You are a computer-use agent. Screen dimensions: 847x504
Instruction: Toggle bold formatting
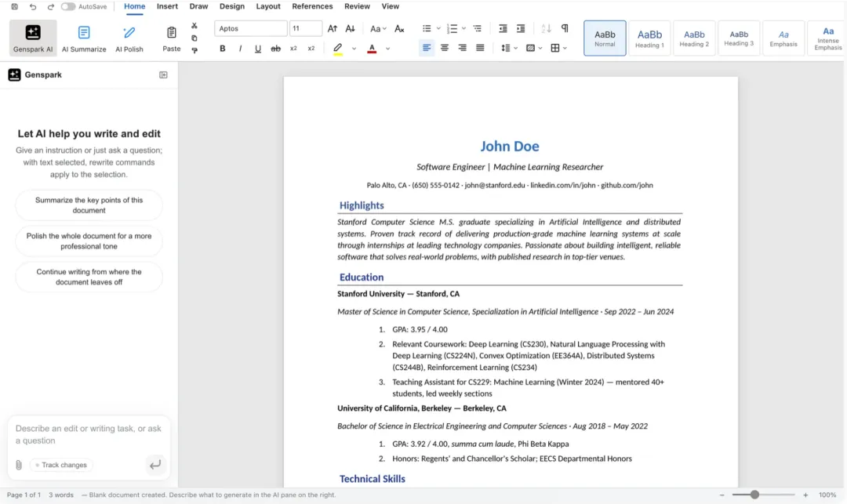(223, 49)
